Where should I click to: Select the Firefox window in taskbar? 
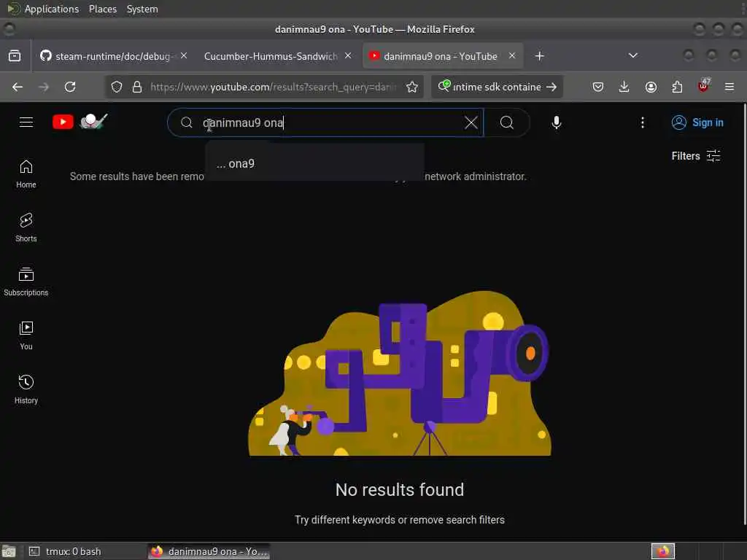tap(209, 551)
